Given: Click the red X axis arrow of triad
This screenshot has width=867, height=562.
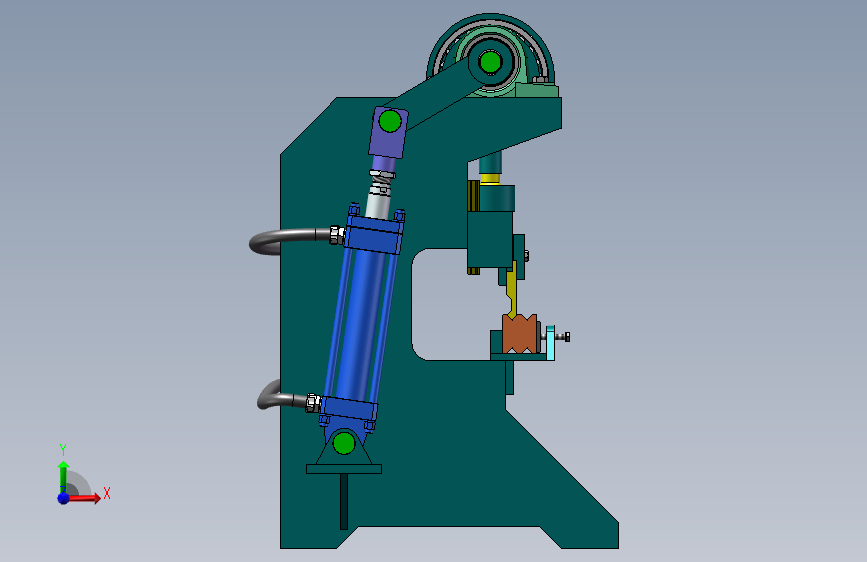Looking at the screenshot, I should [x=83, y=498].
